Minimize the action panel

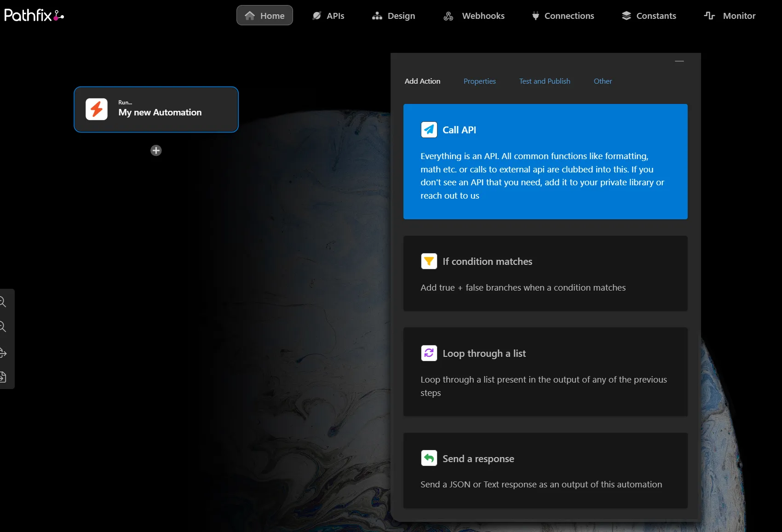679,61
